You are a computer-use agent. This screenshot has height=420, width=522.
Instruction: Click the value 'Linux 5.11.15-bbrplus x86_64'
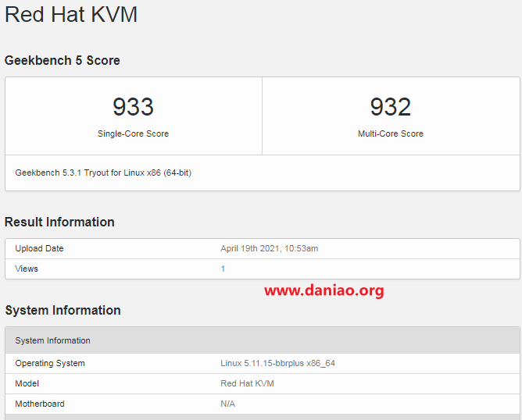277,363
